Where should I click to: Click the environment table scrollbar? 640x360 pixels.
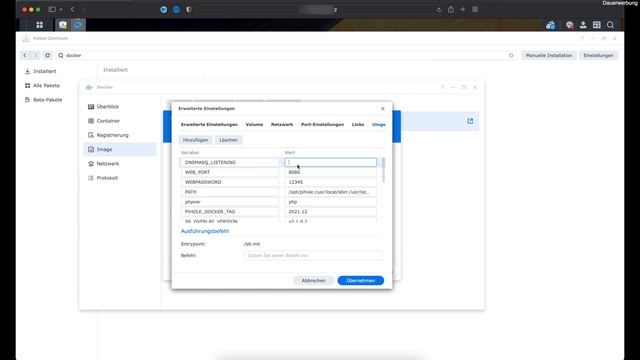tap(383, 170)
